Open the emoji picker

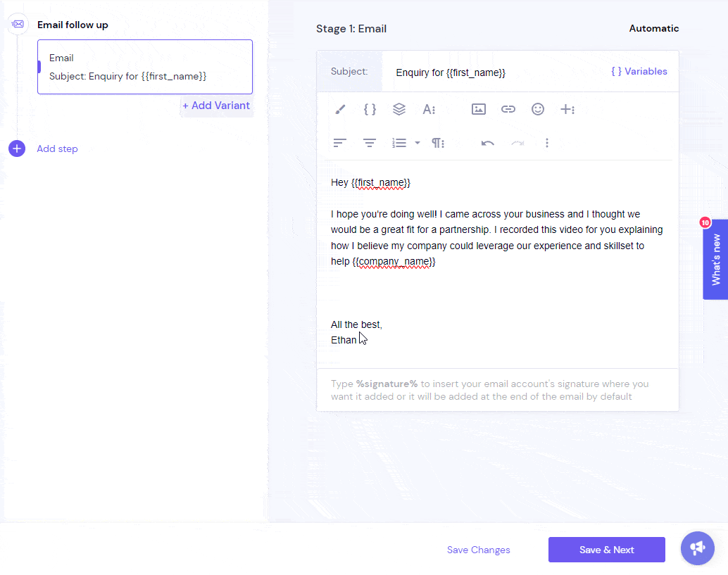click(x=538, y=110)
